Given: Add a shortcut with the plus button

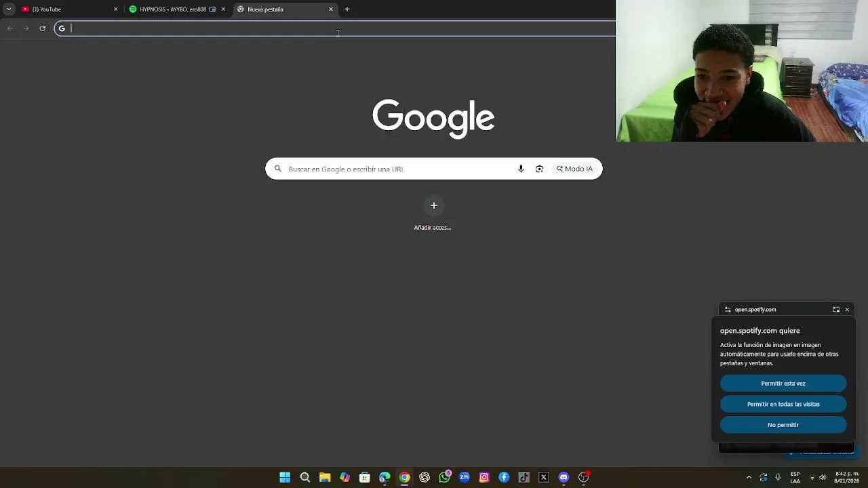Looking at the screenshot, I should point(434,205).
